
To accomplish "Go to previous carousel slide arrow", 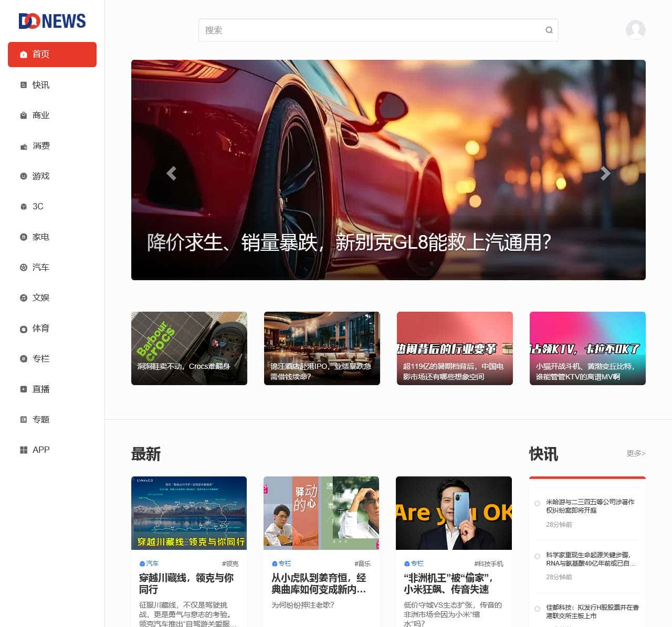I will (171, 173).
